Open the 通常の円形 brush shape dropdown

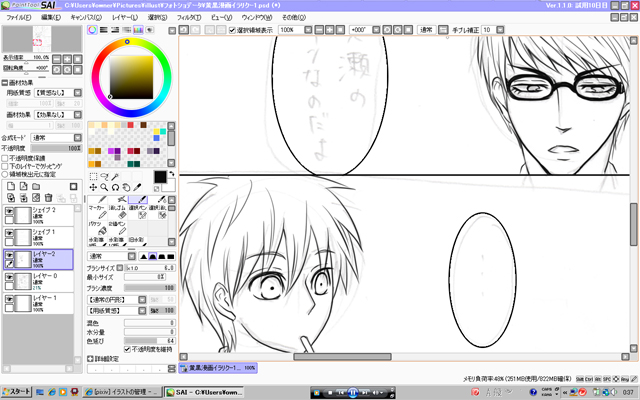pos(142,300)
